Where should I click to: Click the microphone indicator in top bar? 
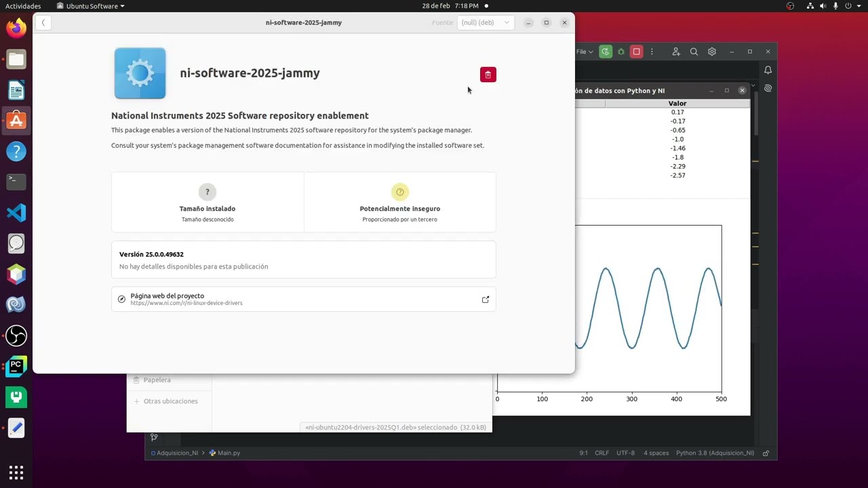(837, 6)
